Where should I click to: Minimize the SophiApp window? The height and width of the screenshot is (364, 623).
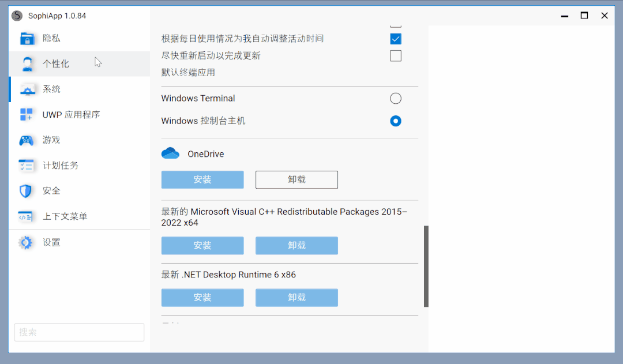click(565, 16)
